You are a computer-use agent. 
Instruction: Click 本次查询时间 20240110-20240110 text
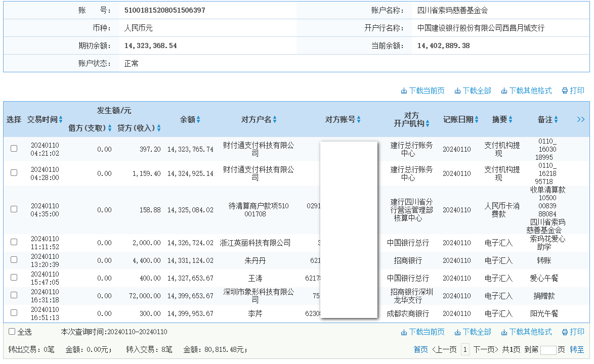pyautogui.click(x=114, y=332)
